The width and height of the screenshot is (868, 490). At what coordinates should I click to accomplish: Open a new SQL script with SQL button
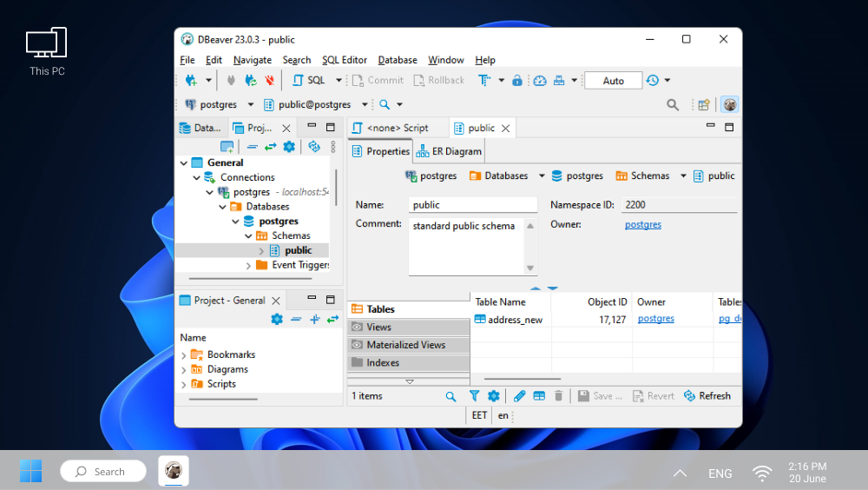point(309,81)
